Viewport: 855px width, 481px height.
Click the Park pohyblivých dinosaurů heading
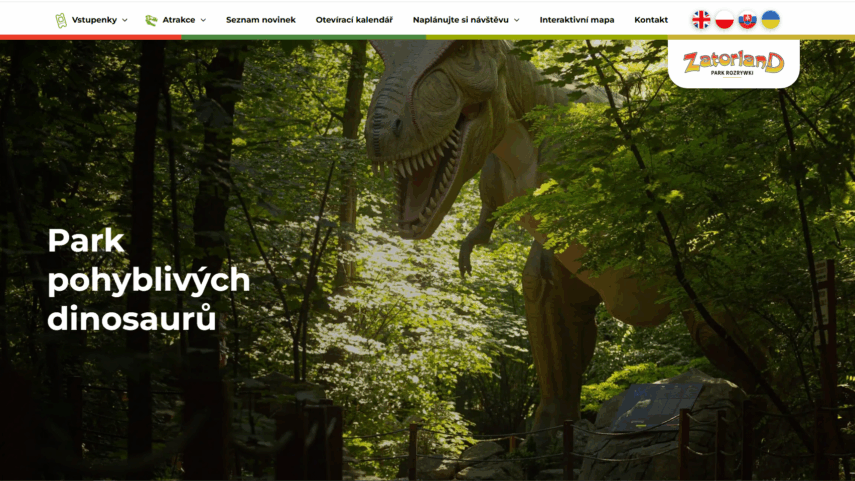[x=148, y=280]
